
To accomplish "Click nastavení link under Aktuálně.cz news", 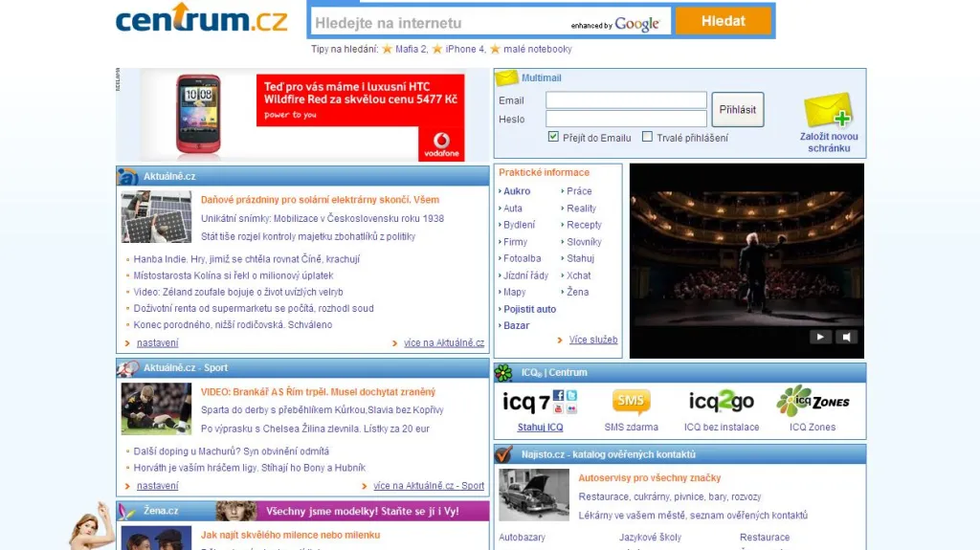I will pyautogui.click(x=158, y=342).
